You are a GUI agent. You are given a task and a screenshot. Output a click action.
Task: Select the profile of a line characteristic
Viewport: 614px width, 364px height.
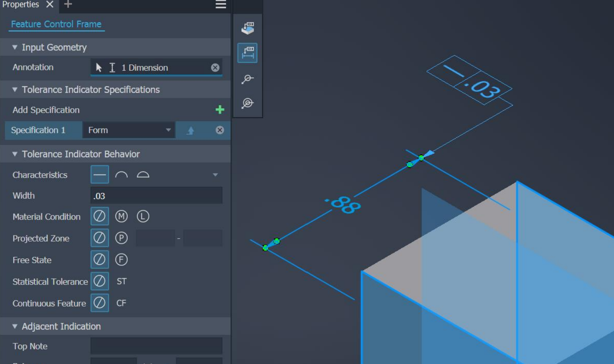pos(121,175)
